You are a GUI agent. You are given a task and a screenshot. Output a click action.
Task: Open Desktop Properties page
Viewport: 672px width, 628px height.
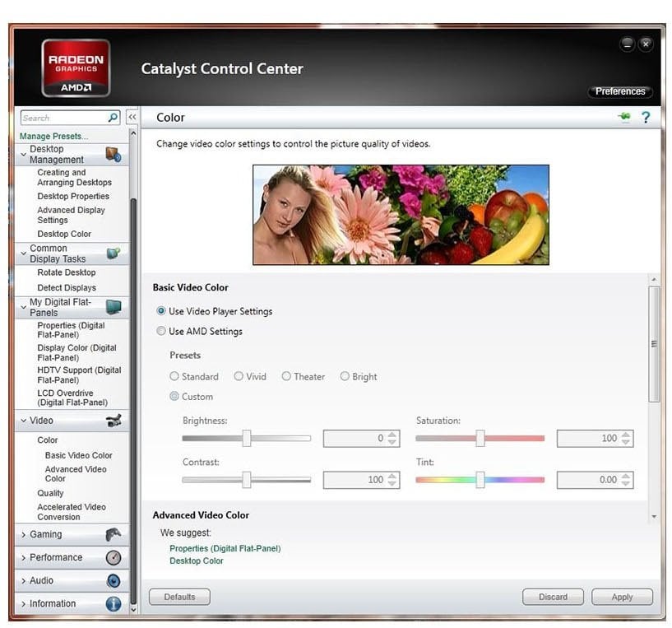(73, 196)
